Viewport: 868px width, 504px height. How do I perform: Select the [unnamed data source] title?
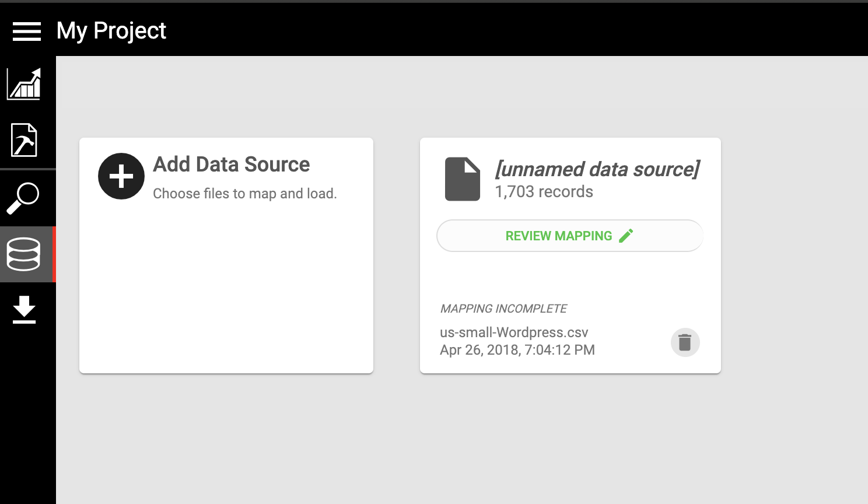597,169
